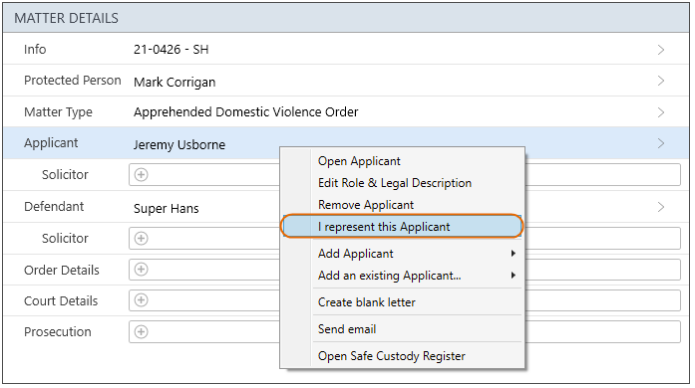Viewport: 695px width, 388px height.
Task: Click the Matter Type label
Action: (x=58, y=112)
